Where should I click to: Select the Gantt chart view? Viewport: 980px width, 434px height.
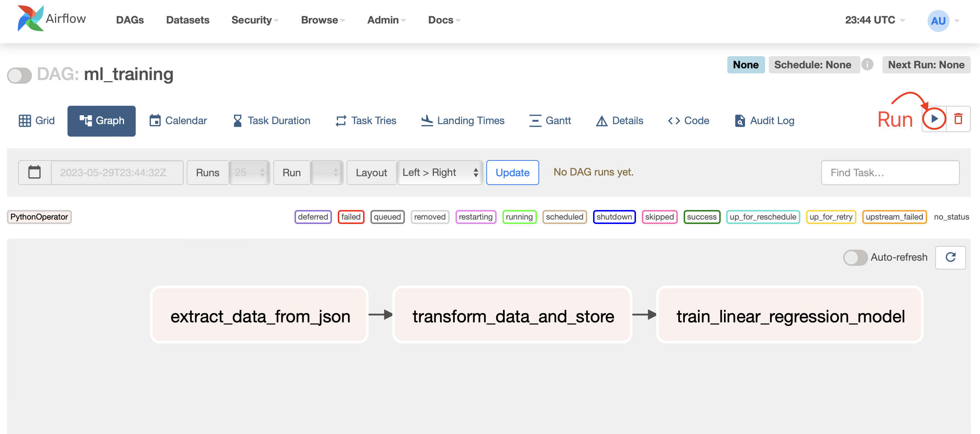550,121
